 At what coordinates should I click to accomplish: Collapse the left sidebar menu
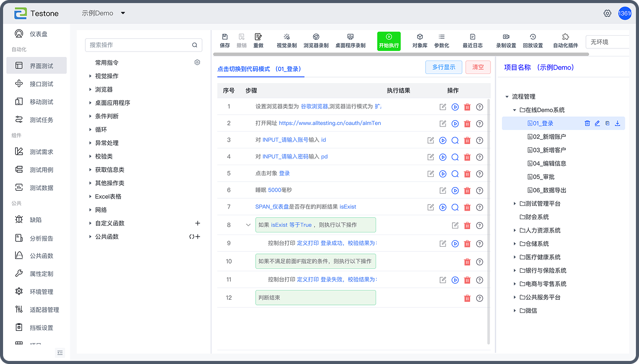[x=60, y=353]
